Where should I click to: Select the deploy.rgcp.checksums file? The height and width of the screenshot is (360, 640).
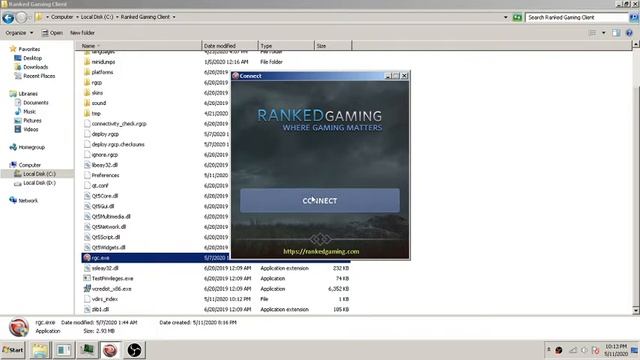point(118,144)
